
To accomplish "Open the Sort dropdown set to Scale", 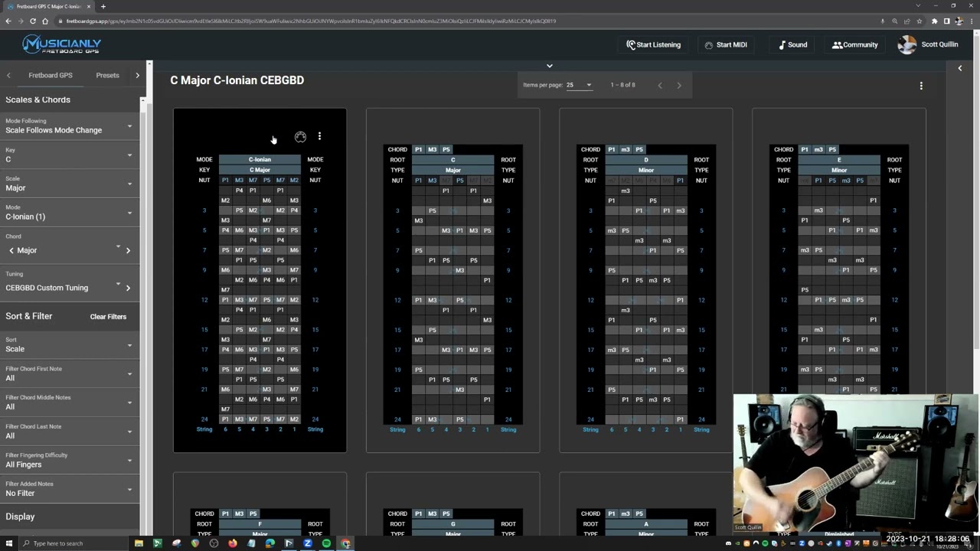I will pyautogui.click(x=69, y=345).
